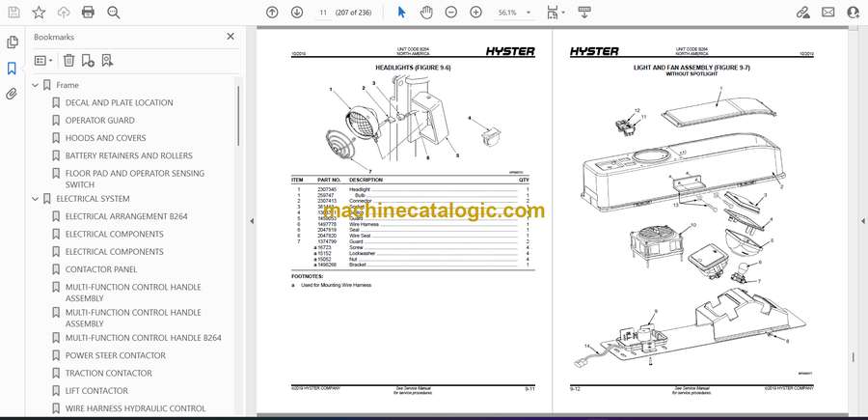868x420 pixels.
Task: Open the page thumbnails panel icon
Action: (x=13, y=42)
